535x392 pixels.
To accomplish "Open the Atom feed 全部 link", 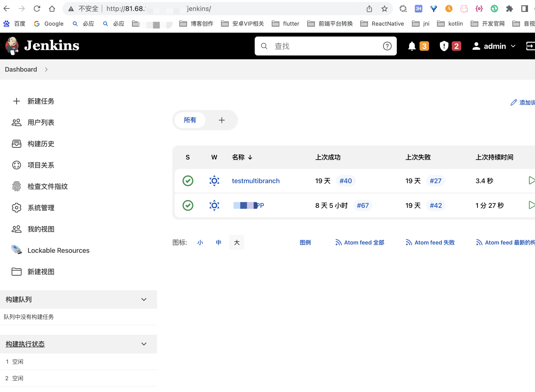I will (x=360, y=243).
